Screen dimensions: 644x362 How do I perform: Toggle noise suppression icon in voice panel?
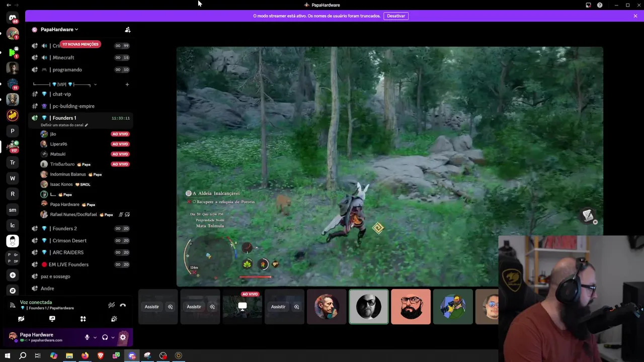pos(112,305)
